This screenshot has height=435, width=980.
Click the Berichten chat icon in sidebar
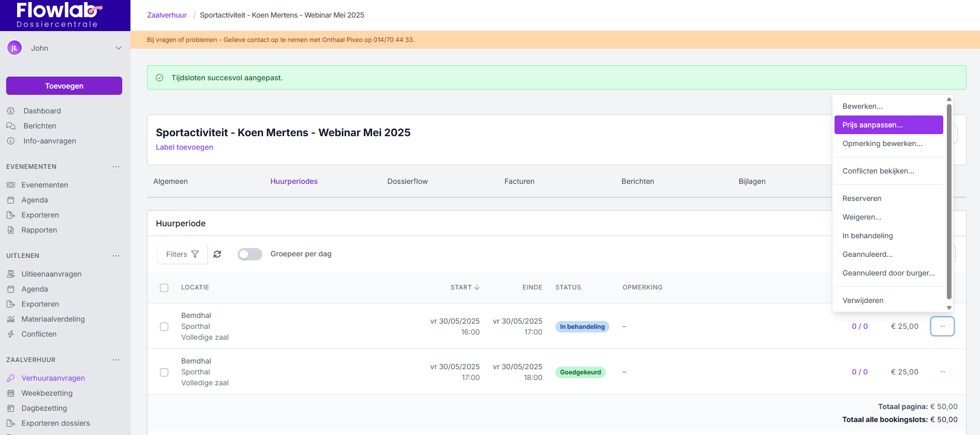click(x=11, y=126)
